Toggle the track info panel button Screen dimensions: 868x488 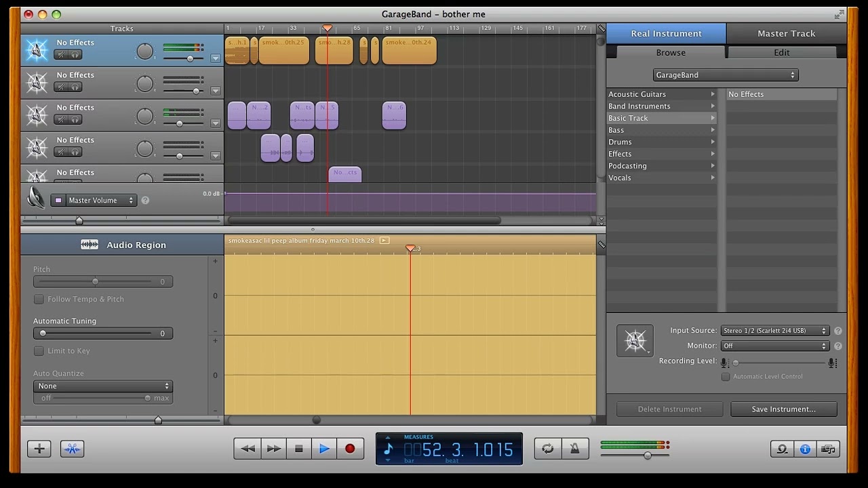tap(805, 449)
